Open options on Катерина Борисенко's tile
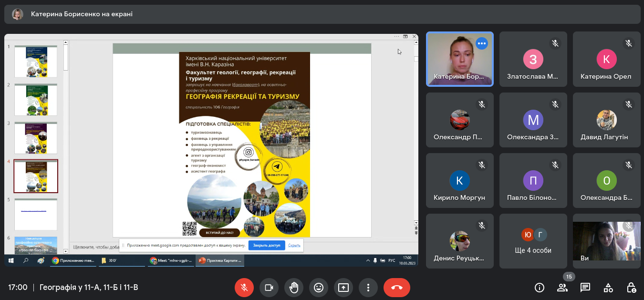Viewport: 644px width, 300px height. [x=482, y=43]
